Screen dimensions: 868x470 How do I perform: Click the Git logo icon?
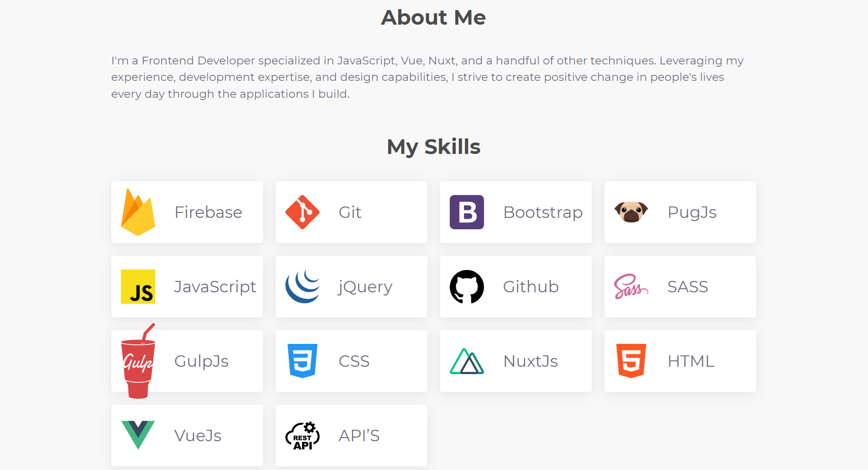(302, 212)
